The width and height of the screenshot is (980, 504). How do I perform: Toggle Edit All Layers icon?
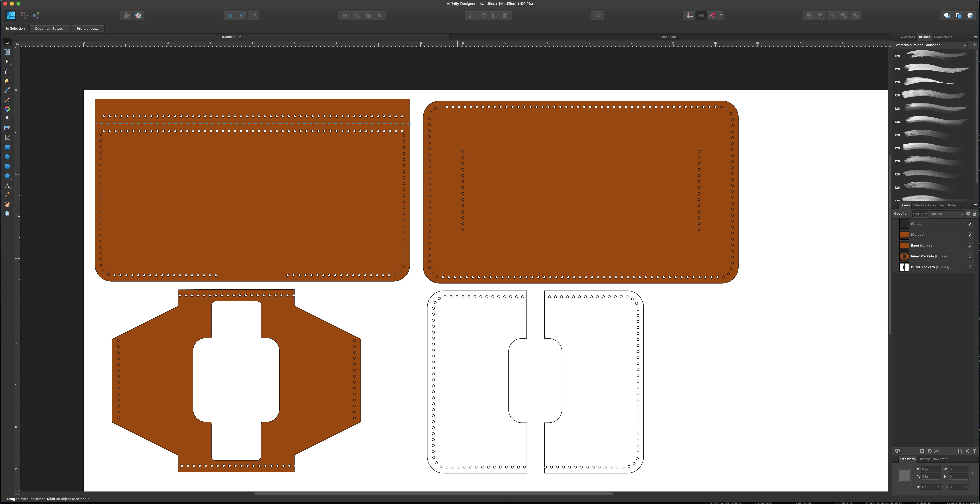pyautogui.click(x=897, y=451)
